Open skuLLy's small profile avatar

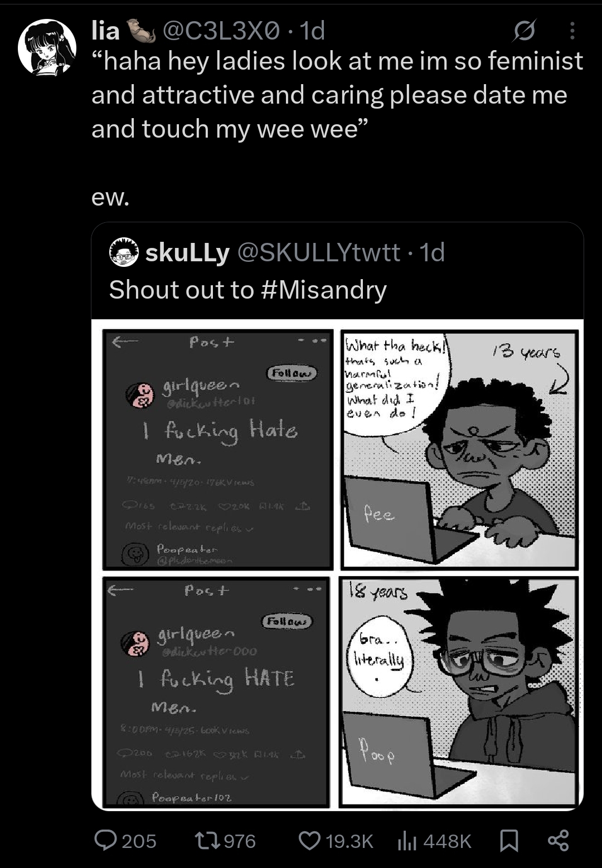pyautogui.click(x=124, y=252)
